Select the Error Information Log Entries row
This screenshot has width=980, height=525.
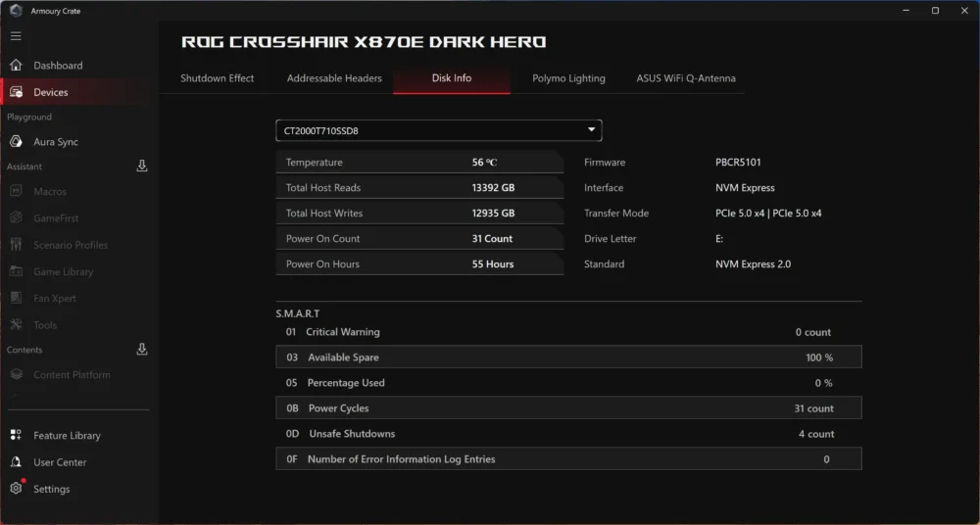(x=568, y=458)
